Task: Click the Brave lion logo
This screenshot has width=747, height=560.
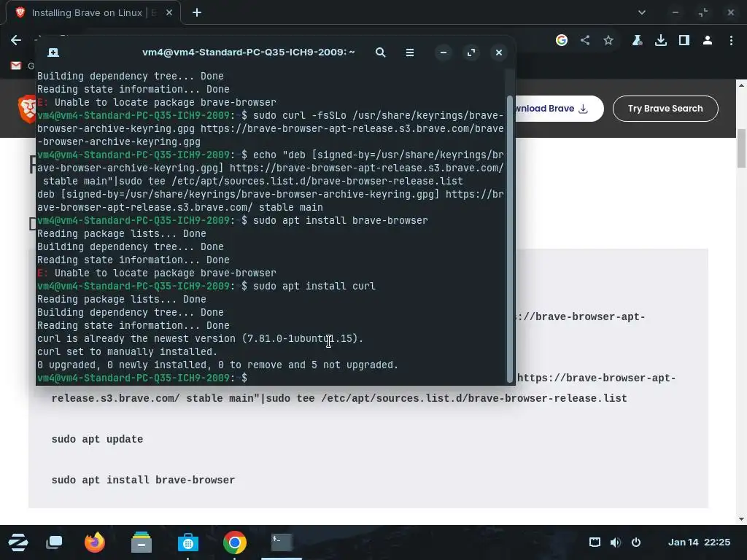Action: 28,109
